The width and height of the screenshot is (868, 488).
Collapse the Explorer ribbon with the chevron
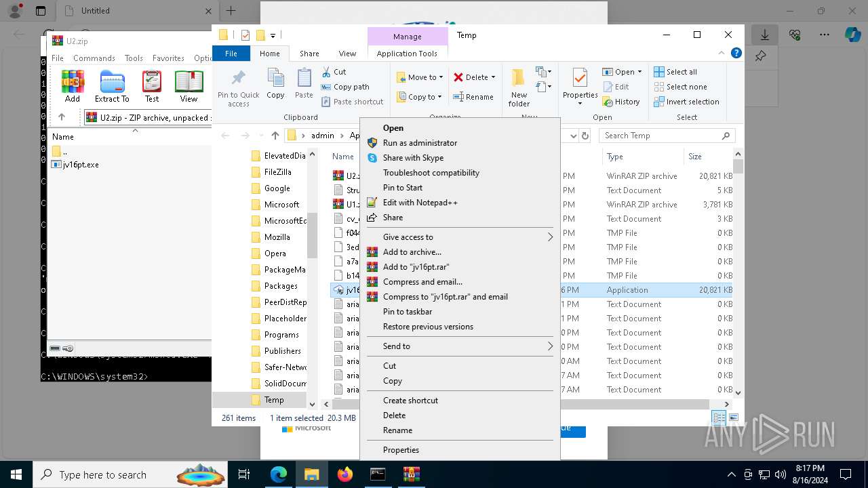(x=722, y=54)
